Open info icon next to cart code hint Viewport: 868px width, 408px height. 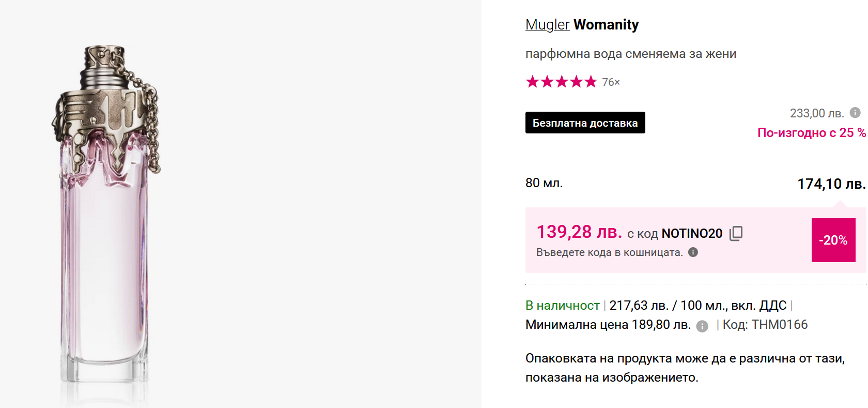693,252
